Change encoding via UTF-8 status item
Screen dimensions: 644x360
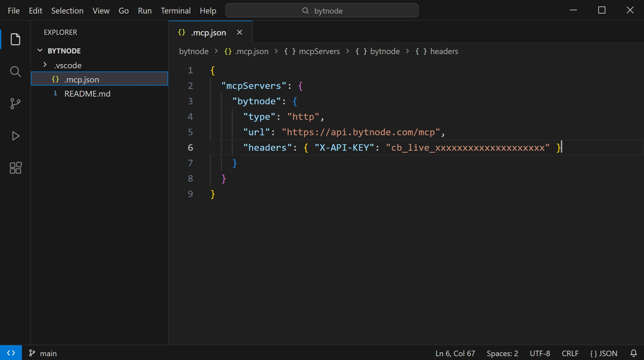click(540, 353)
